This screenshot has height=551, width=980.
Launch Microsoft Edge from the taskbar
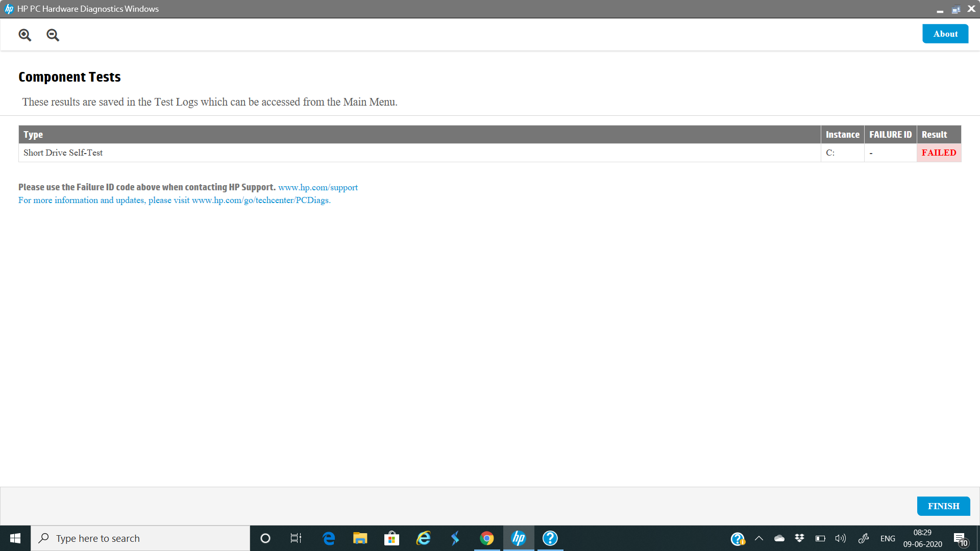(329, 538)
